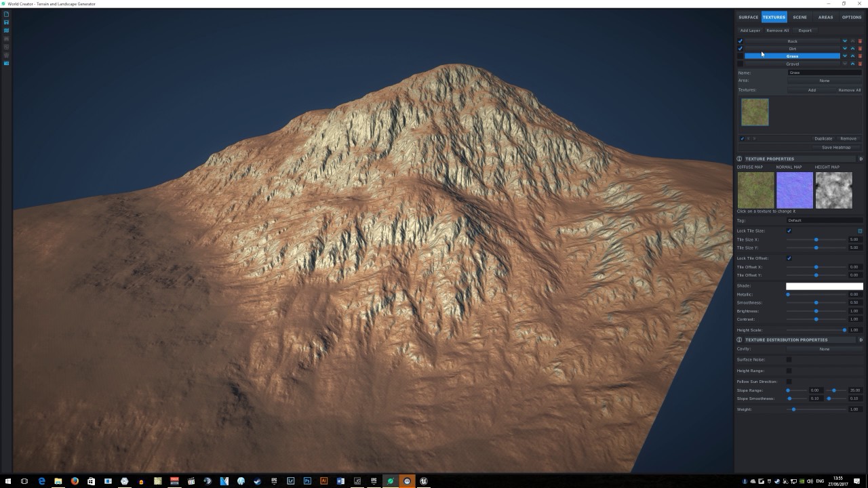Enable the Gravel layer checkbox
Screen dimensions: 868x488
click(740, 64)
